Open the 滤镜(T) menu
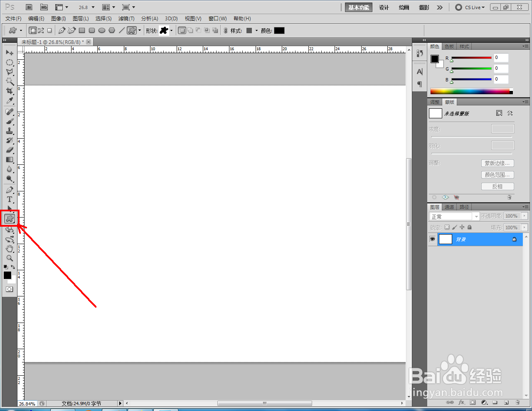 point(126,19)
